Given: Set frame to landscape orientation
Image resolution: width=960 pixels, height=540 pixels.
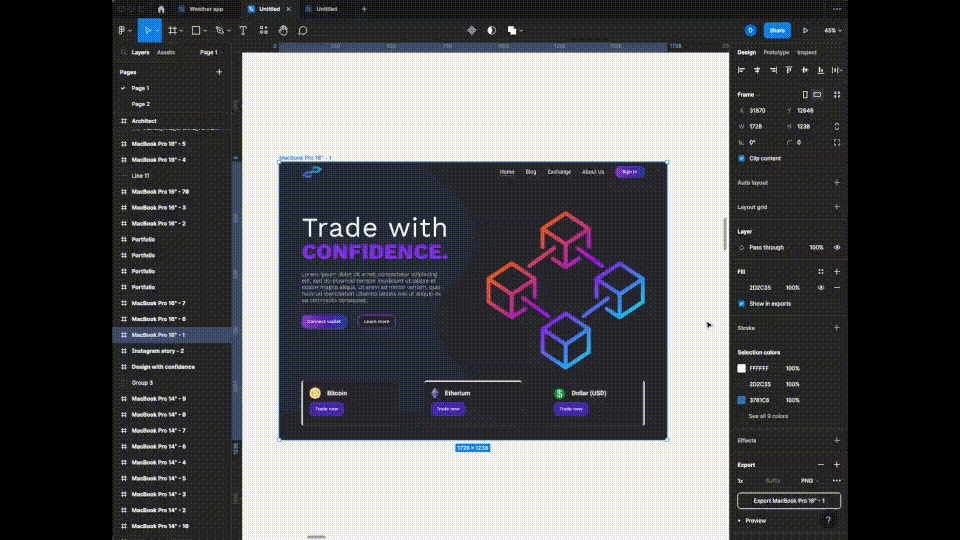Looking at the screenshot, I should (x=817, y=95).
